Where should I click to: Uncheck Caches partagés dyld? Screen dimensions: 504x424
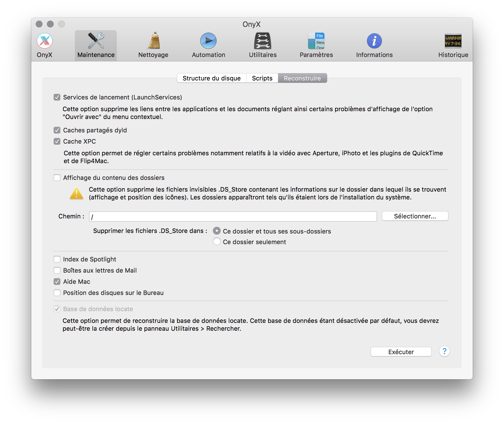pos(57,130)
